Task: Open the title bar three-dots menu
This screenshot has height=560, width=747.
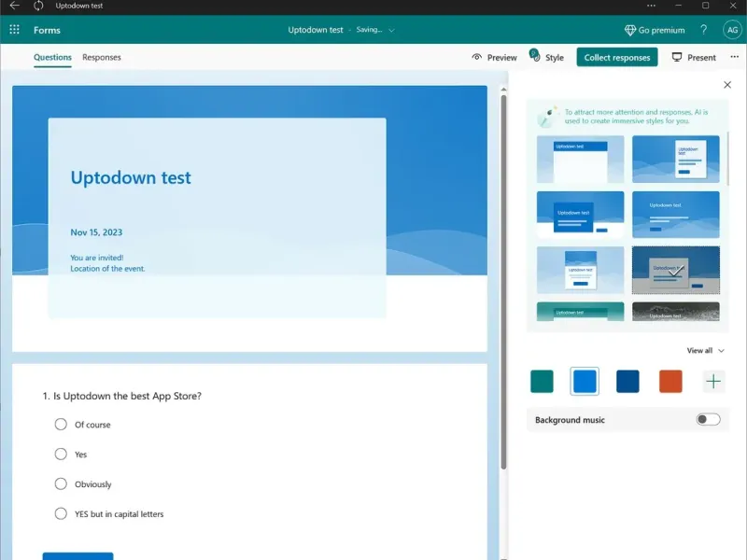Action: point(651,6)
